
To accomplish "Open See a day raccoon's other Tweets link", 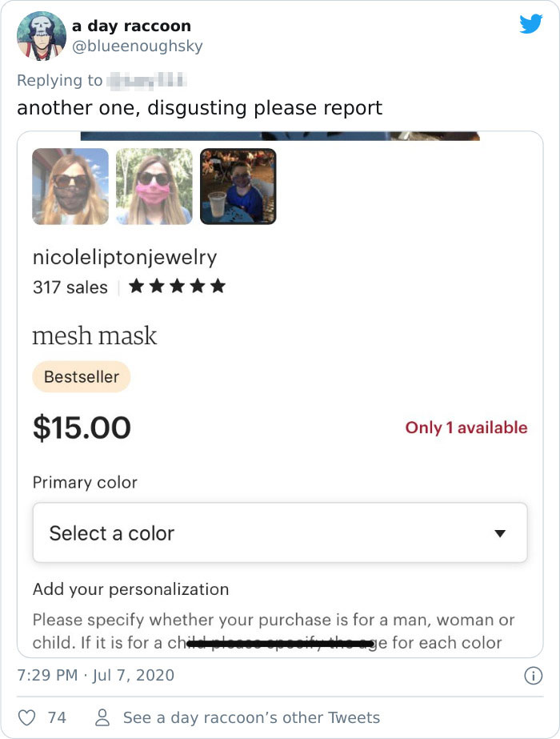I will pyautogui.click(x=253, y=717).
